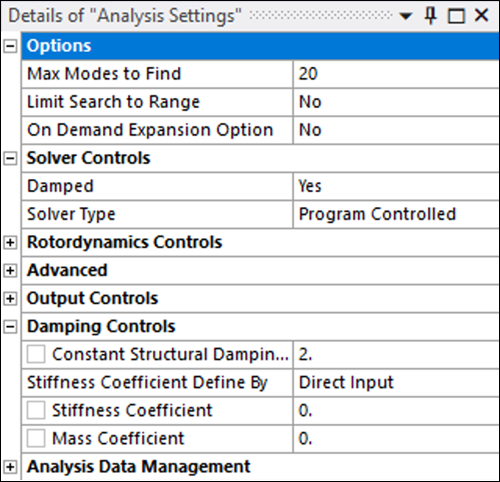Change Stiffness Coefficient Define By Direct Input
Viewport: 500px width, 482px height.
pyautogui.click(x=396, y=382)
